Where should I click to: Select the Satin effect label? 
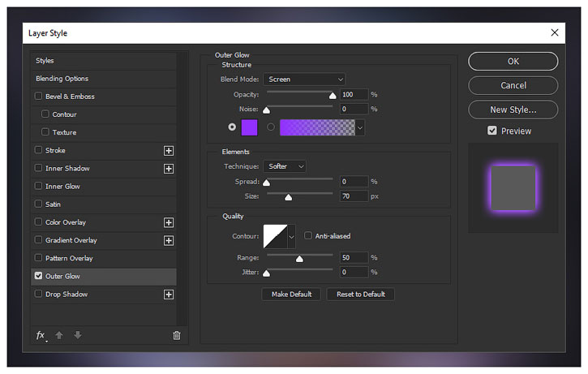pos(53,204)
